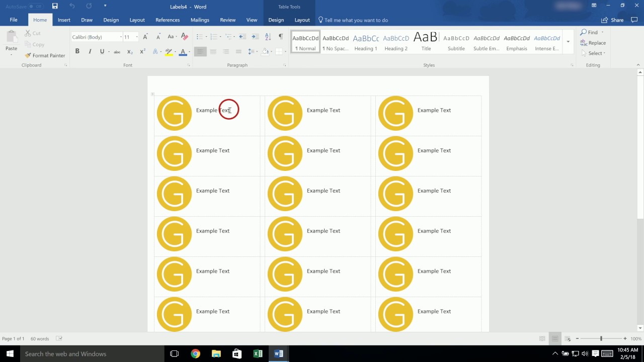Click the table move handle
Image resolution: width=644 pixels, height=362 pixels.
[152, 94]
